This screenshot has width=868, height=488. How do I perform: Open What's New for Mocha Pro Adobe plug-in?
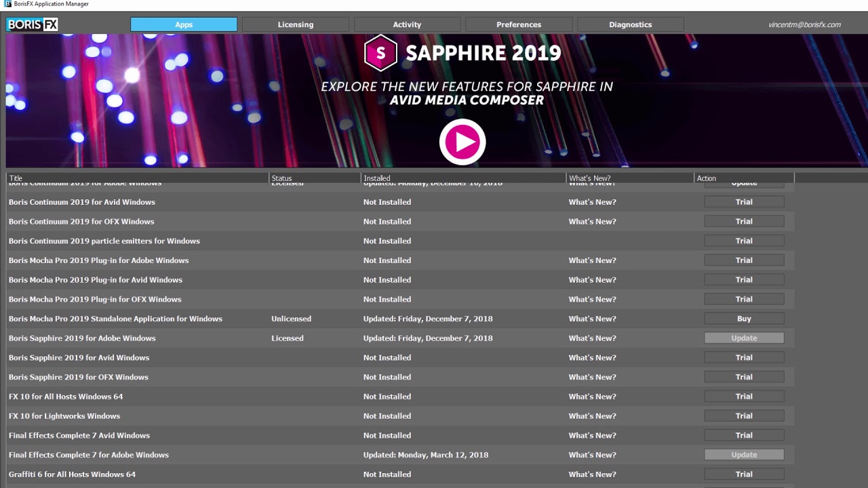point(592,260)
